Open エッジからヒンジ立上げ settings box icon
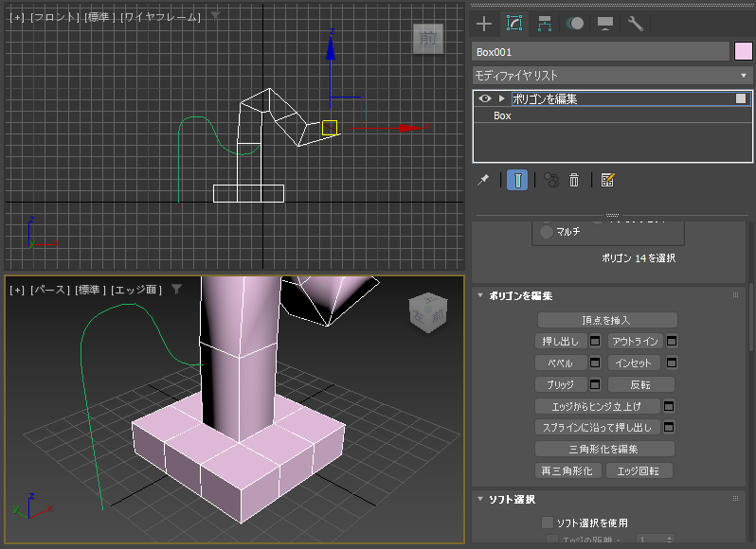 point(669,406)
